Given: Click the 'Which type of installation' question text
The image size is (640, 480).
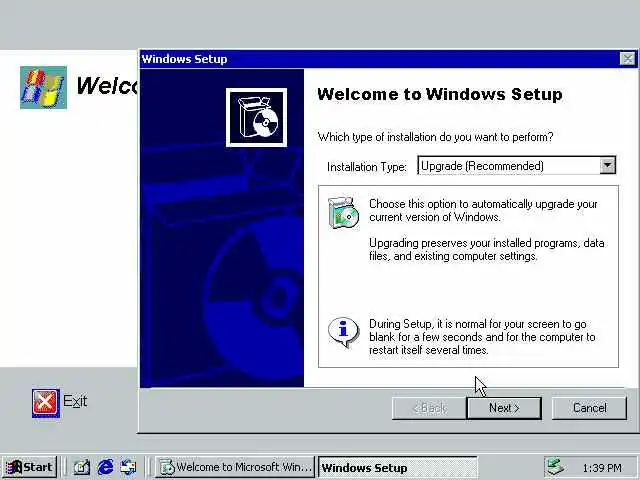Looking at the screenshot, I should 436,137.
